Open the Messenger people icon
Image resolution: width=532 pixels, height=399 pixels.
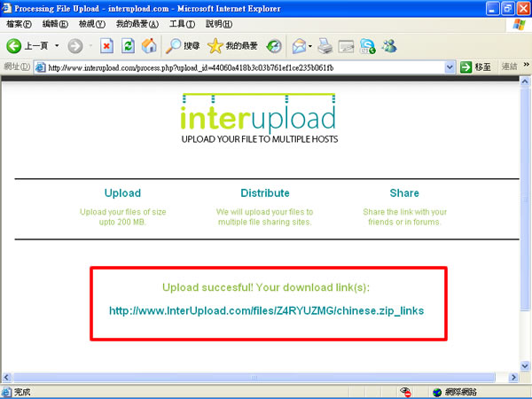click(389, 46)
